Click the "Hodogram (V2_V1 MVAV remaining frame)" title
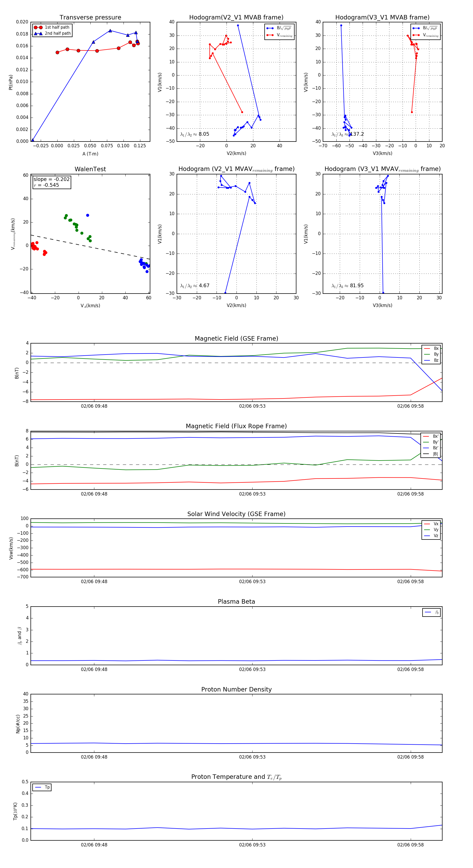The height and width of the screenshot is (868, 473). (x=236, y=169)
